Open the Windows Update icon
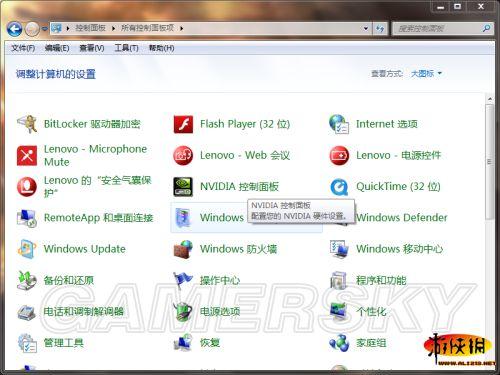Viewport: 500px width, 375px height. (27, 249)
